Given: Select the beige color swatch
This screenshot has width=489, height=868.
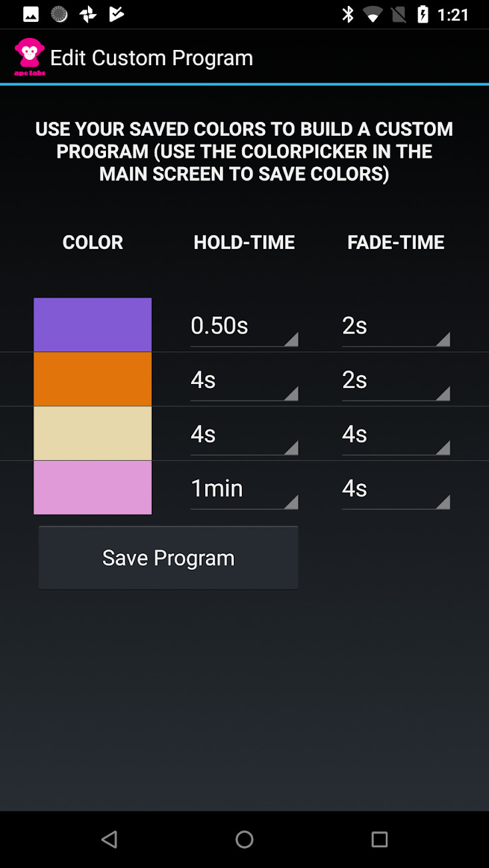Looking at the screenshot, I should coord(93,433).
